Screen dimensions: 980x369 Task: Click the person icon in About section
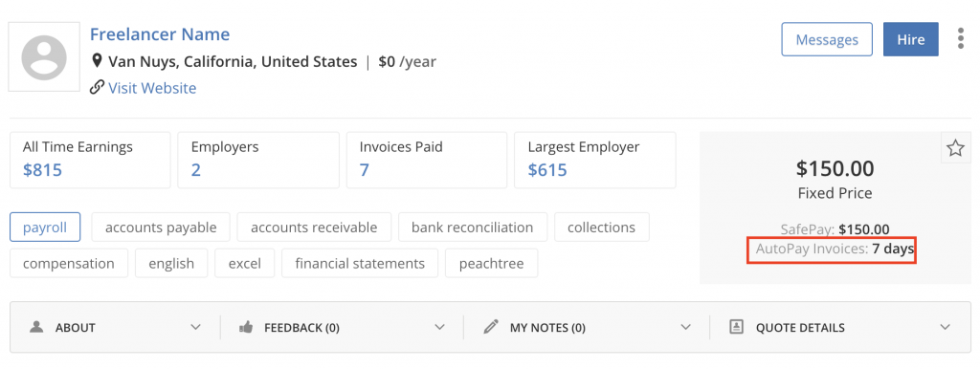pyautogui.click(x=37, y=327)
